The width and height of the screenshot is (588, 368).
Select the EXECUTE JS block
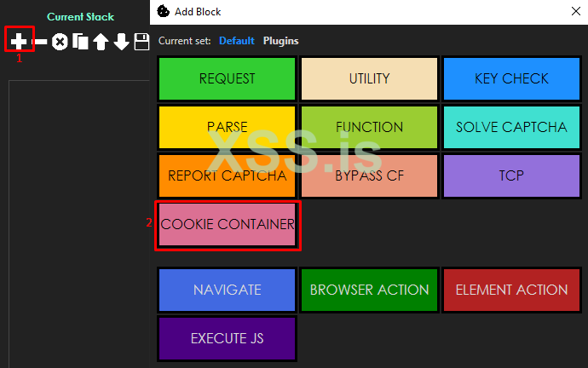pyautogui.click(x=227, y=338)
